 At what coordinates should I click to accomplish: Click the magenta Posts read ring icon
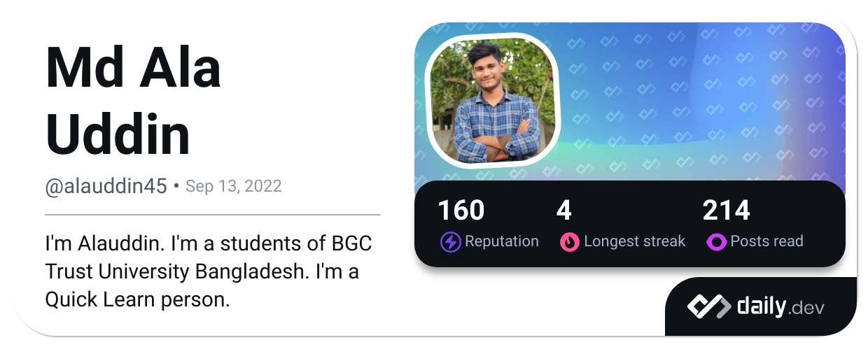[x=716, y=242]
